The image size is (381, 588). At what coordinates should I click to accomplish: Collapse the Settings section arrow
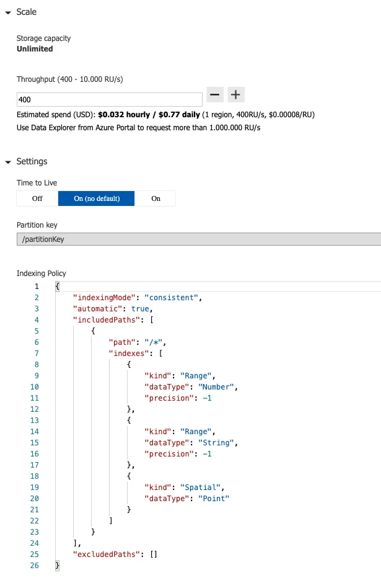(7, 162)
